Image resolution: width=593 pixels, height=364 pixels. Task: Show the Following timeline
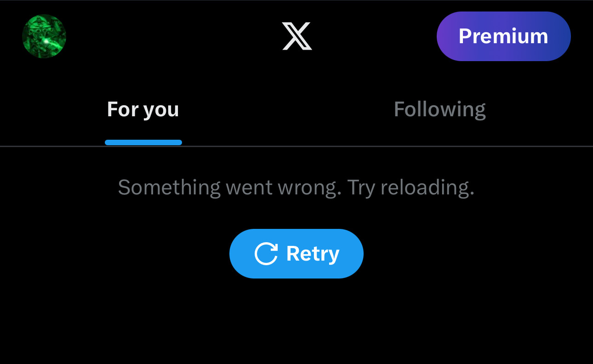pyautogui.click(x=439, y=109)
